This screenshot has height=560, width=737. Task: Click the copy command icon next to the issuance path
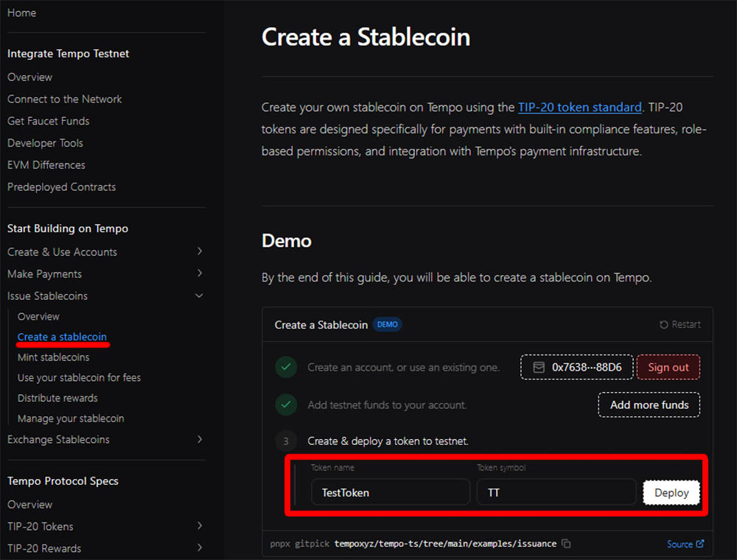tap(566, 544)
